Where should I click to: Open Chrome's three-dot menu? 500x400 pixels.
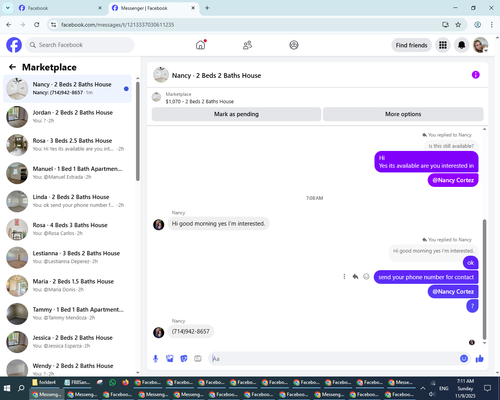pyautogui.click(x=492, y=25)
